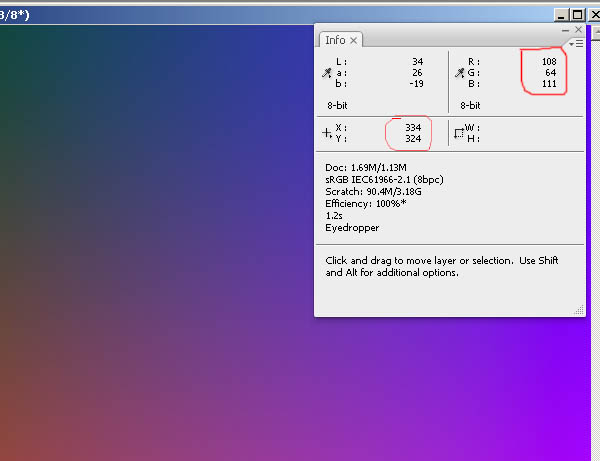
Task: Close the Info tab with its X
Action: 354,40
